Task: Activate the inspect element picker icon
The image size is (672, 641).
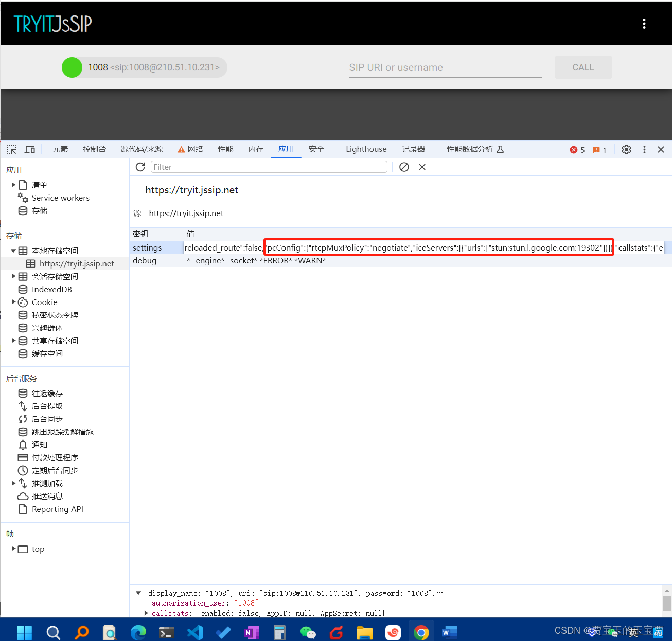Action: tap(12, 149)
